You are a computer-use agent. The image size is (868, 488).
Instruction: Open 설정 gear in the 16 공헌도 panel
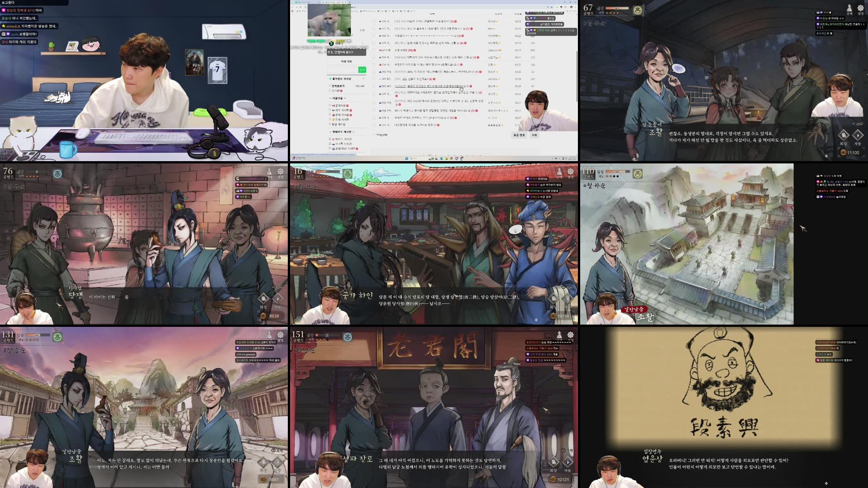tap(571, 173)
